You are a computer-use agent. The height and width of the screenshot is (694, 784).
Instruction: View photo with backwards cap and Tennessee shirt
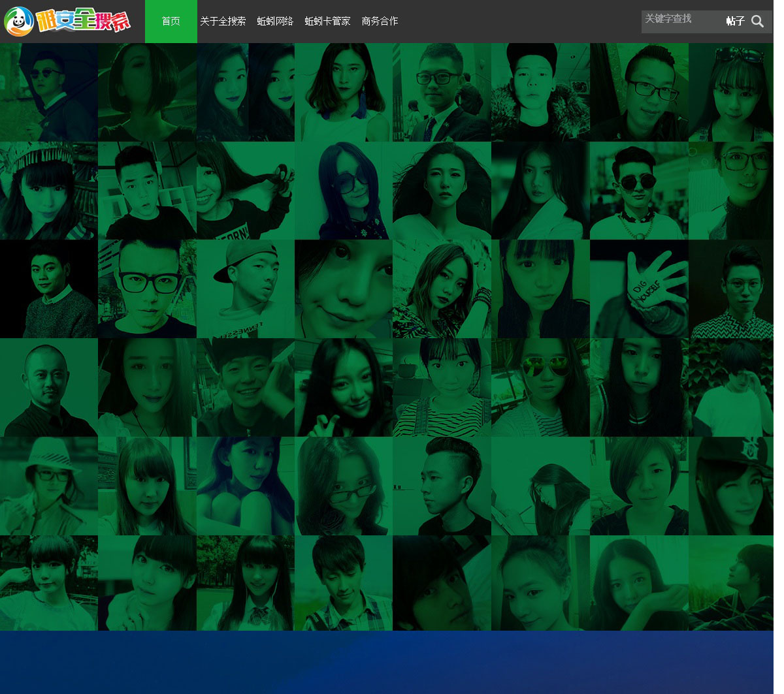(x=246, y=289)
